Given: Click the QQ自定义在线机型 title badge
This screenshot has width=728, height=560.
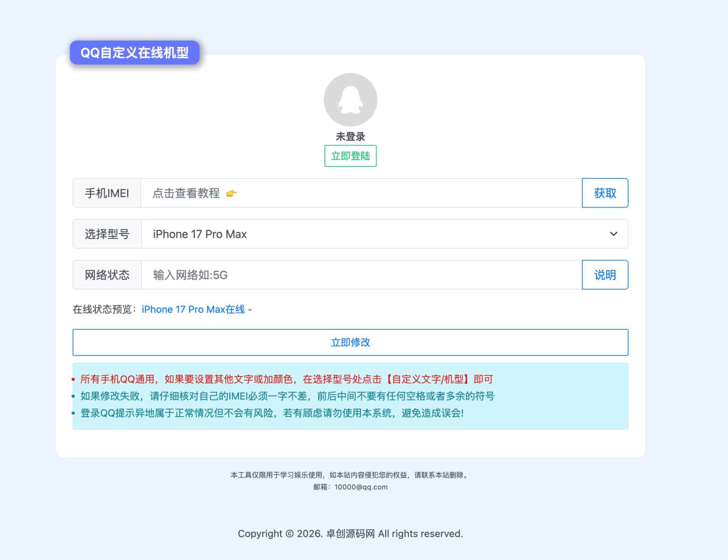Looking at the screenshot, I should click(x=134, y=53).
